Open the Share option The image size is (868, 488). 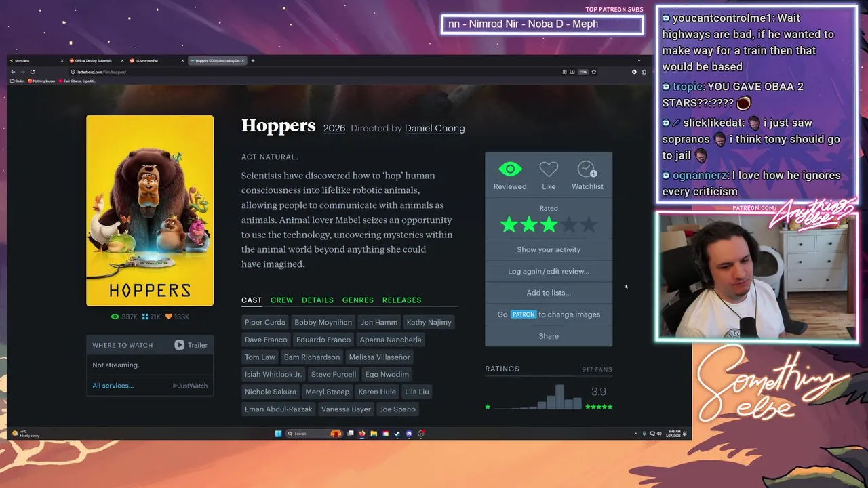[549, 336]
